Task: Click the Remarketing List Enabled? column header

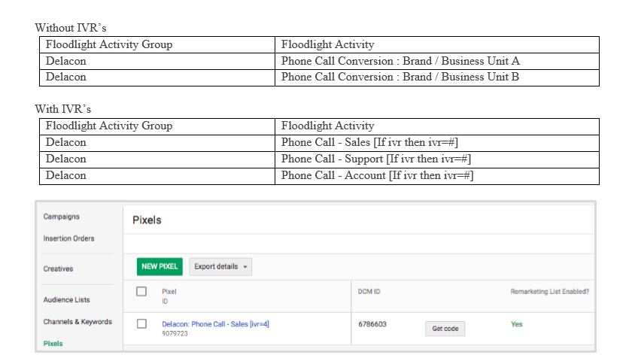Action: (549, 292)
